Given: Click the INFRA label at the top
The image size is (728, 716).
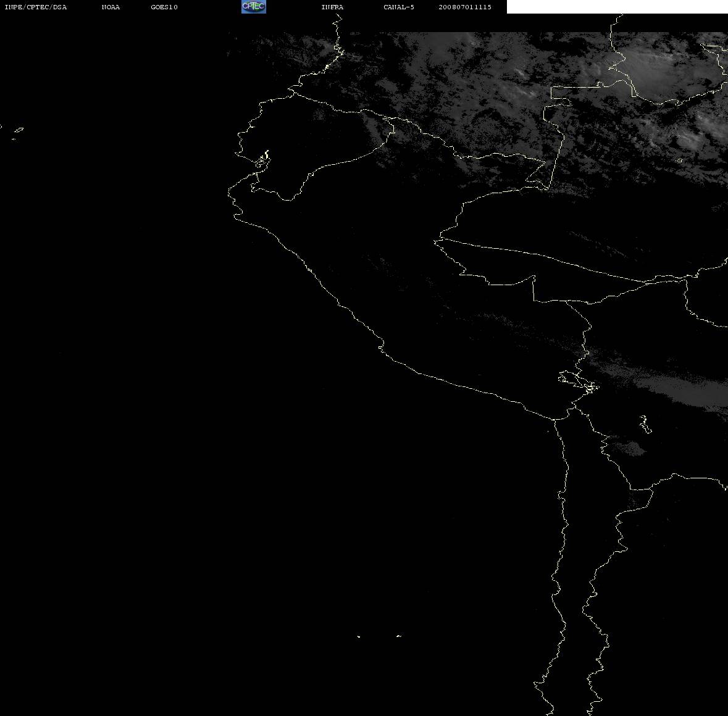Looking at the screenshot, I should pos(332,7).
